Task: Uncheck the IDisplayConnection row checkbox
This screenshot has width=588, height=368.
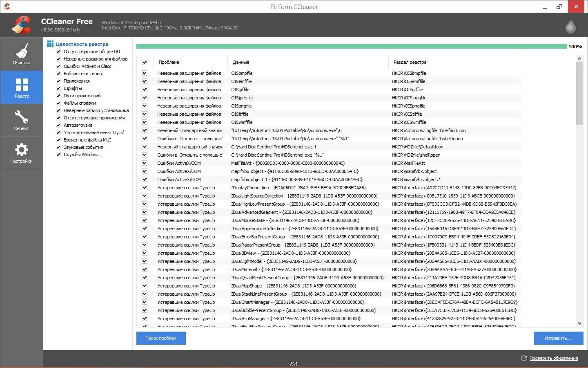Action: [x=145, y=187]
